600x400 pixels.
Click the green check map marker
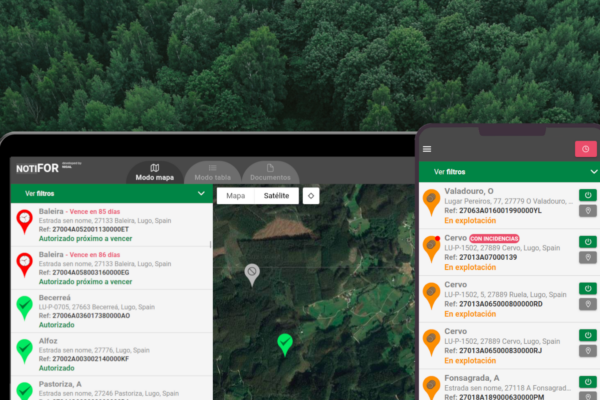click(x=285, y=344)
